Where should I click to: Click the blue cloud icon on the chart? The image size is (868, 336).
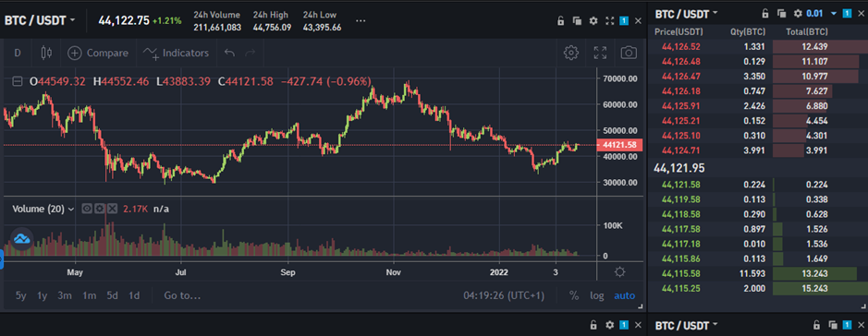(21, 239)
